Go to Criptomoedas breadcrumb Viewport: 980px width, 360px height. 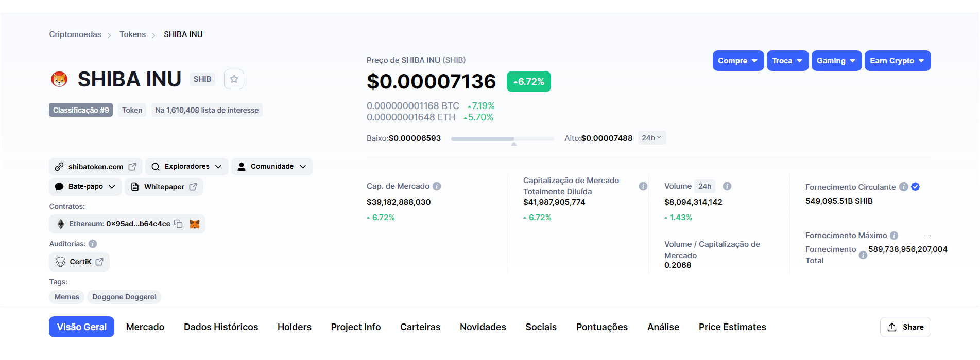pyautogui.click(x=75, y=34)
